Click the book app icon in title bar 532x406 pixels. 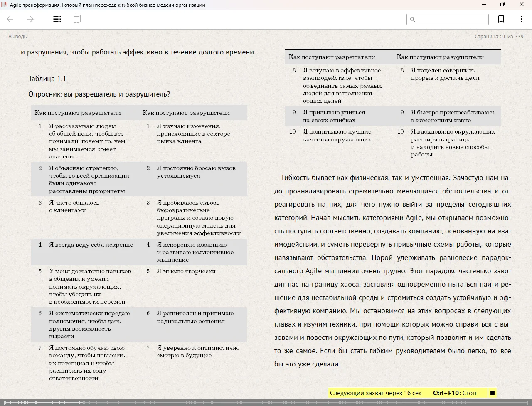coord(5,5)
